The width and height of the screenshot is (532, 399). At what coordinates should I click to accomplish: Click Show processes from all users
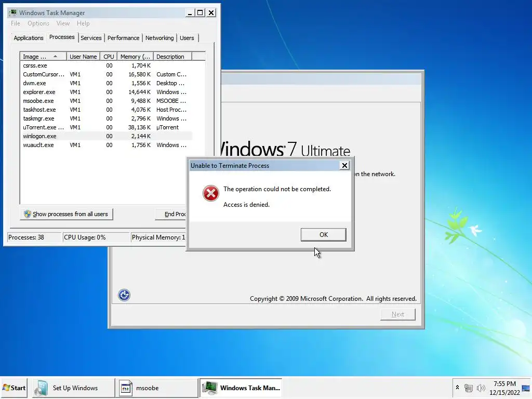pos(66,214)
